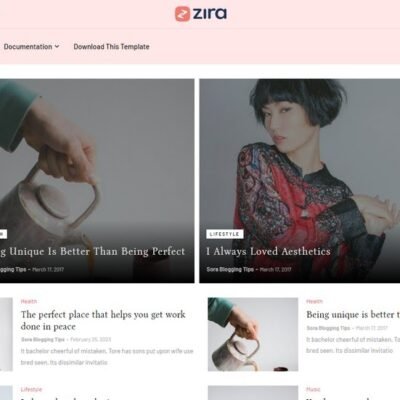This screenshot has width=400, height=400.
Task: Click the LIFESTYLE category tag badge
Action: pos(225,234)
